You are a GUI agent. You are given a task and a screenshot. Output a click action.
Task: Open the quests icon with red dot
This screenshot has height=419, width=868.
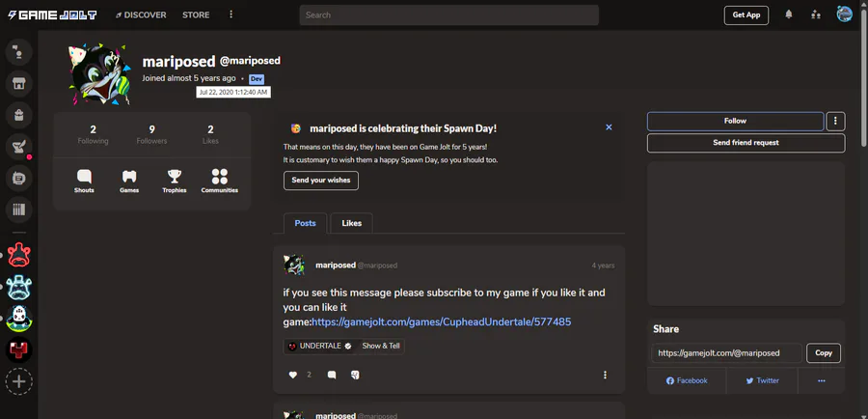[x=19, y=147]
